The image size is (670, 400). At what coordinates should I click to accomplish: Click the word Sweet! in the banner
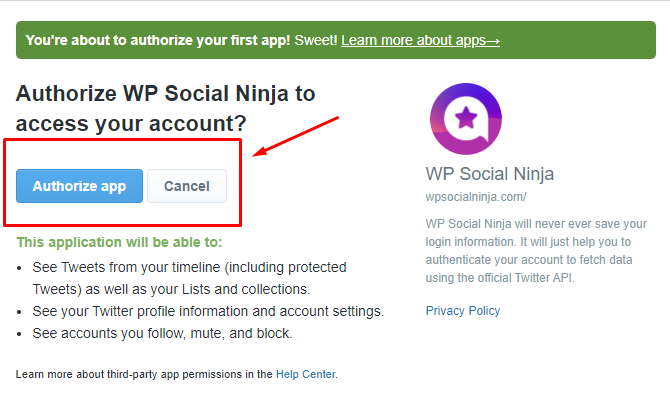coord(316,40)
